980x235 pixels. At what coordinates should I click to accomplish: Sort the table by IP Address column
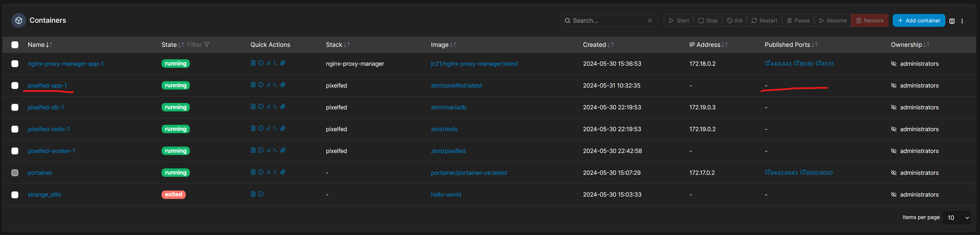[708, 45]
